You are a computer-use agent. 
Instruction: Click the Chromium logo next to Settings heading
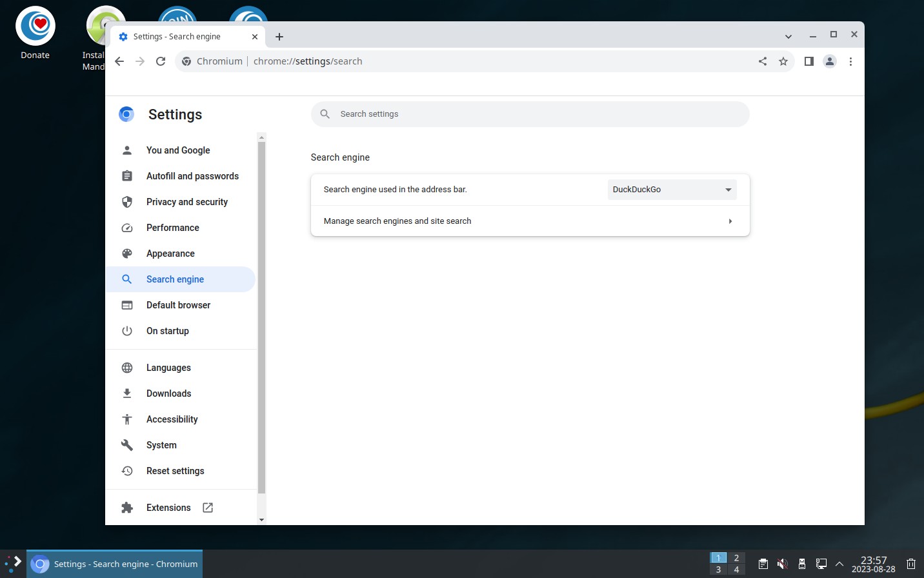(x=126, y=114)
